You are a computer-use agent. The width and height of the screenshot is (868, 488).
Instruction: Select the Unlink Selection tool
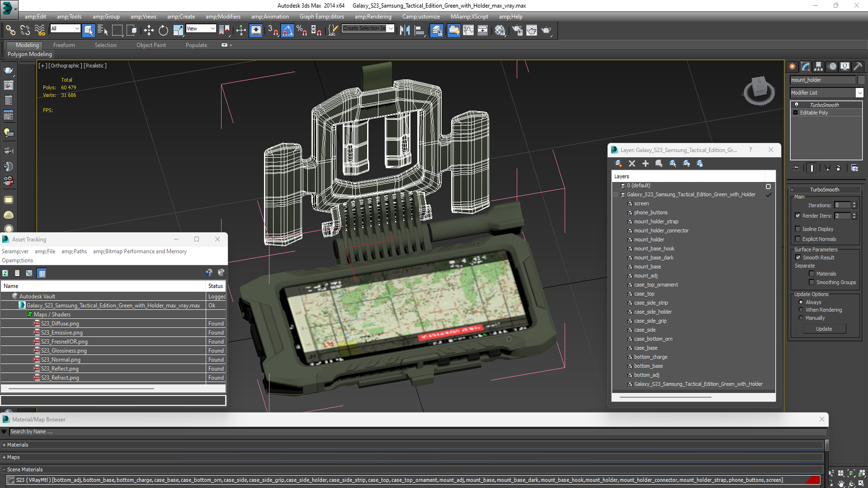click(x=25, y=30)
